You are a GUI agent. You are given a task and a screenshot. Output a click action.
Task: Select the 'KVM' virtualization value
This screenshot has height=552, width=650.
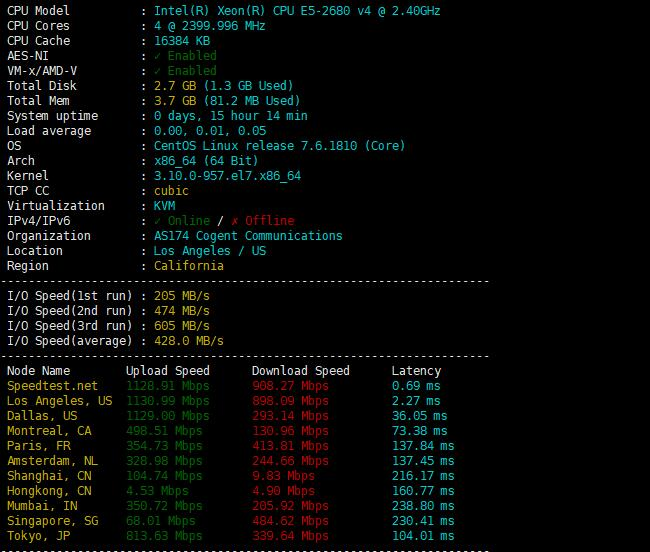[165, 206]
